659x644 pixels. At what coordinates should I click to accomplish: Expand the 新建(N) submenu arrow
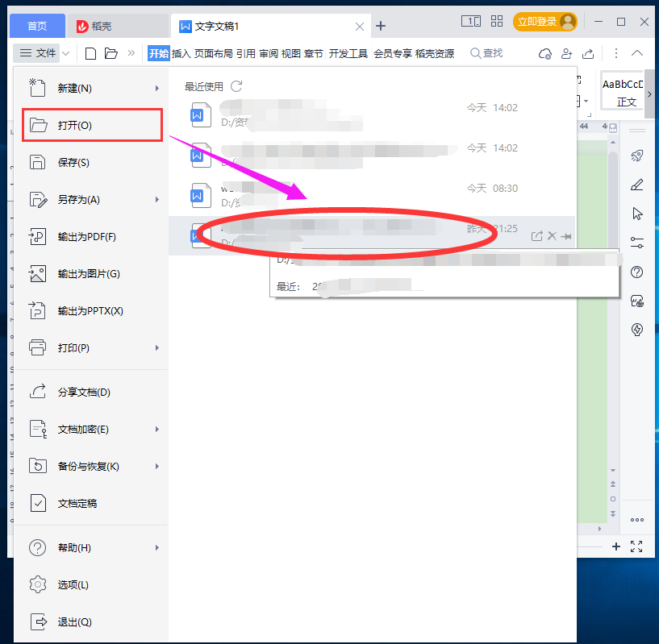click(x=157, y=88)
